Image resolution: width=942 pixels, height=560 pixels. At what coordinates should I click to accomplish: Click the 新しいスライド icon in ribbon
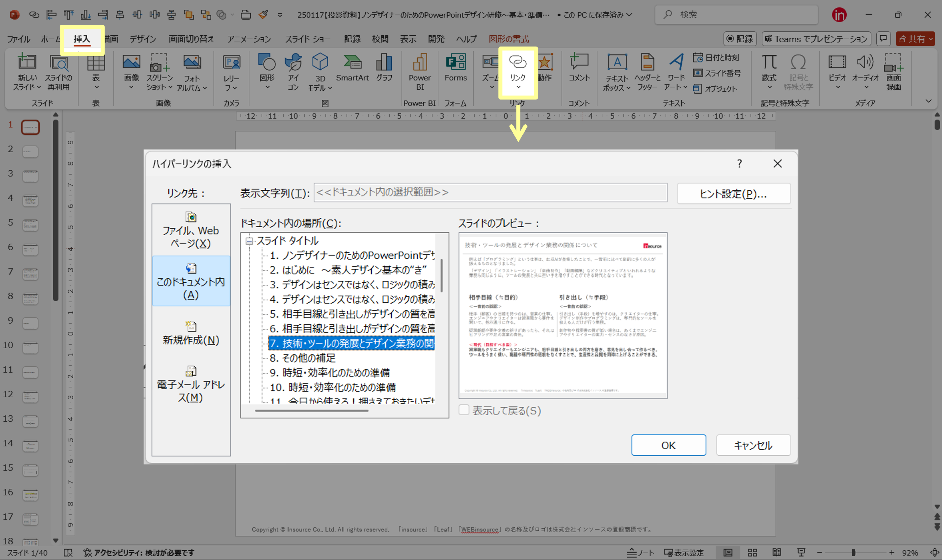point(27,72)
